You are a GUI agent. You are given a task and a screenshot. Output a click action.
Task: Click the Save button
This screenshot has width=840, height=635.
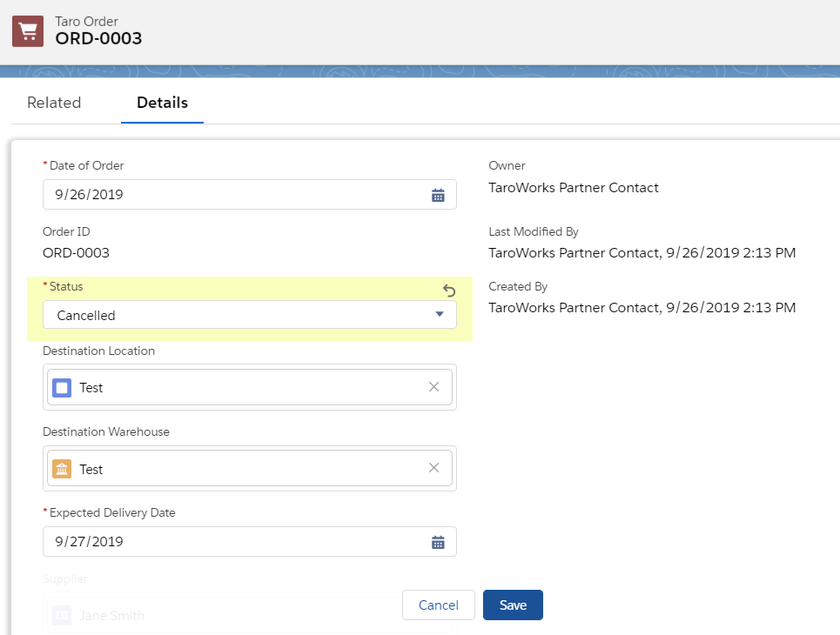[x=513, y=605]
